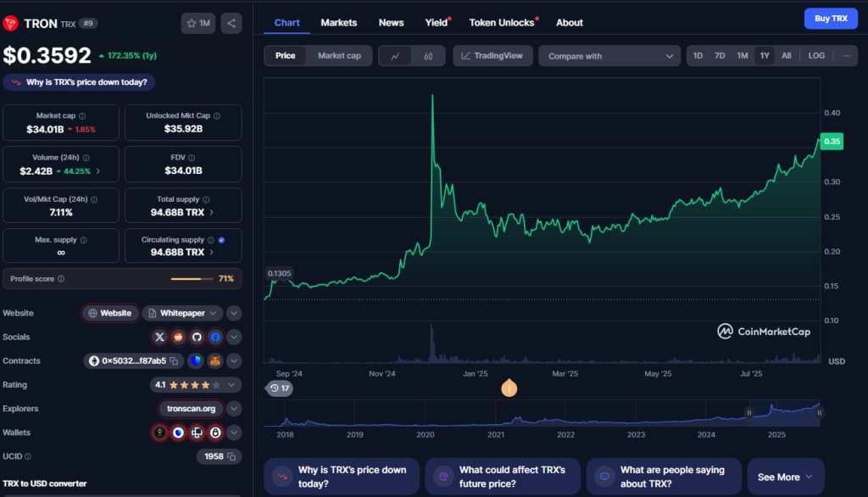This screenshot has height=497, width=868.
Task: Open the GitHub social link
Action: (x=197, y=337)
